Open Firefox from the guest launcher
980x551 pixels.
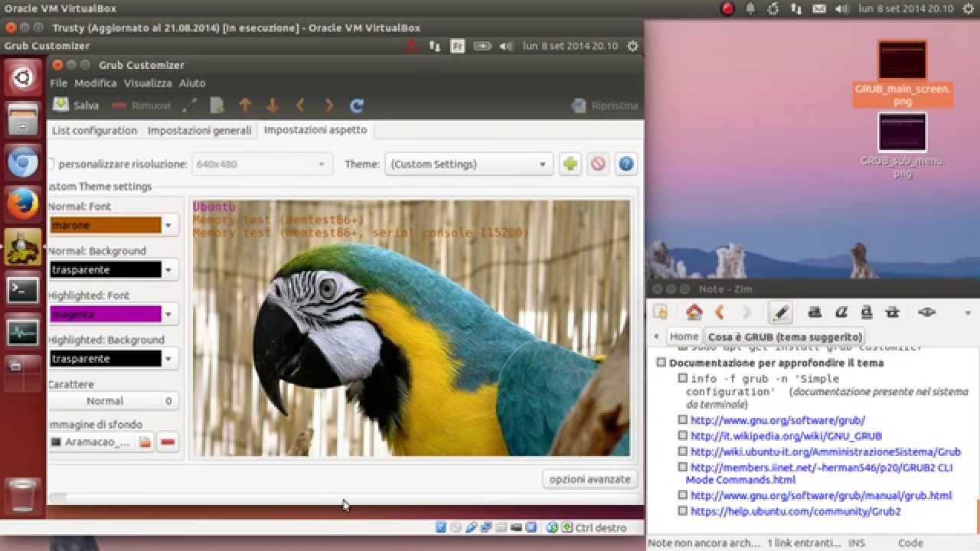[x=23, y=205]
